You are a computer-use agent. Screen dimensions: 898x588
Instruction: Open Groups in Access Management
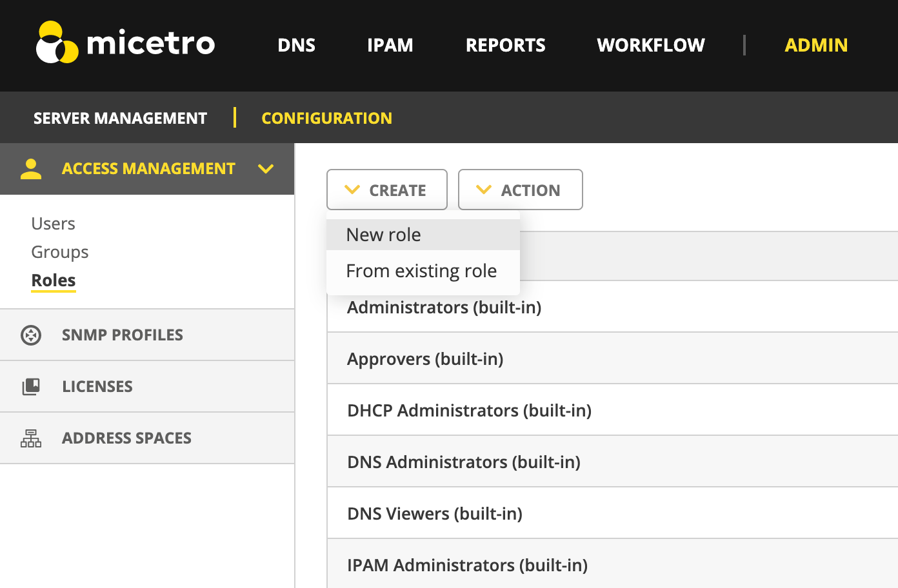(x=60, y=252)
